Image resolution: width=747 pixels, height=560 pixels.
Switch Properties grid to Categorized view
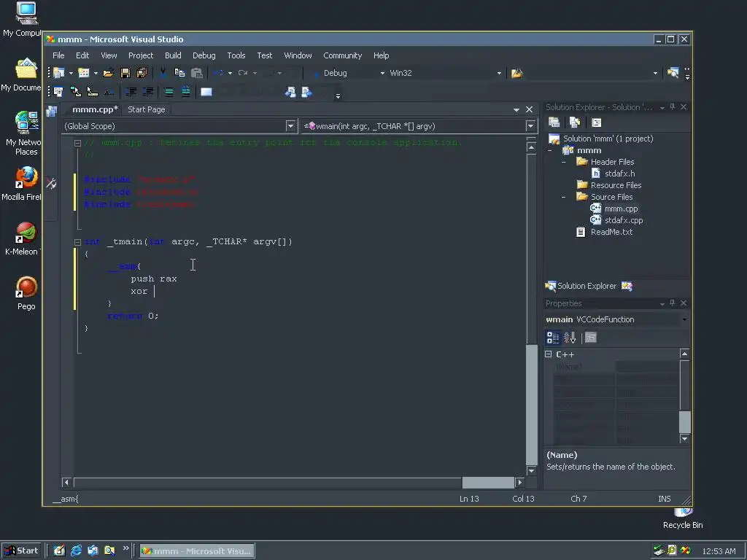click(553, 338)
